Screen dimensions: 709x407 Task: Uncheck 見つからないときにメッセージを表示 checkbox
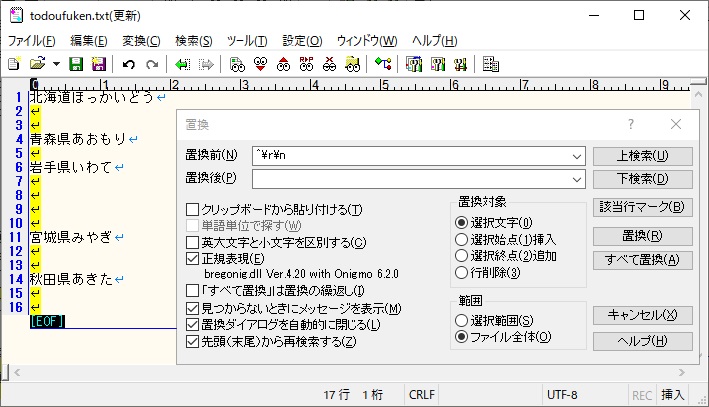(x=193, y=308)
